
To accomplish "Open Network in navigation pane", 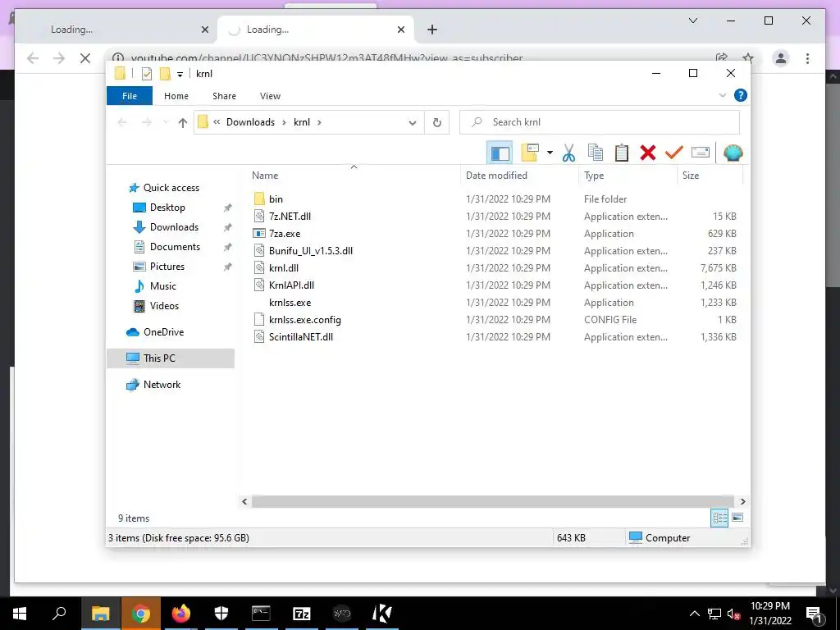I will (x=162, y=385).
